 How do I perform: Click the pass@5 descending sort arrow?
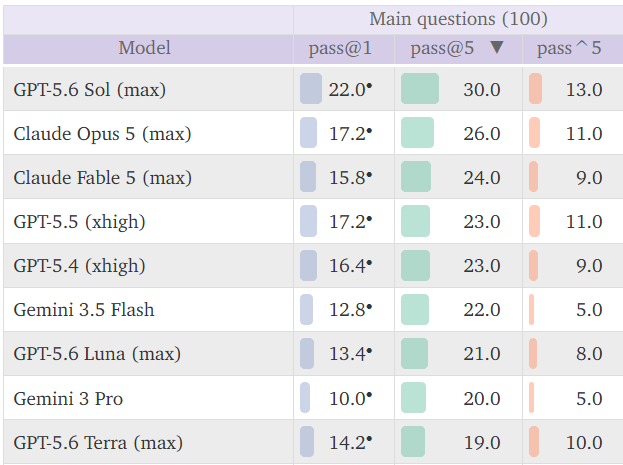pos(497,47)
